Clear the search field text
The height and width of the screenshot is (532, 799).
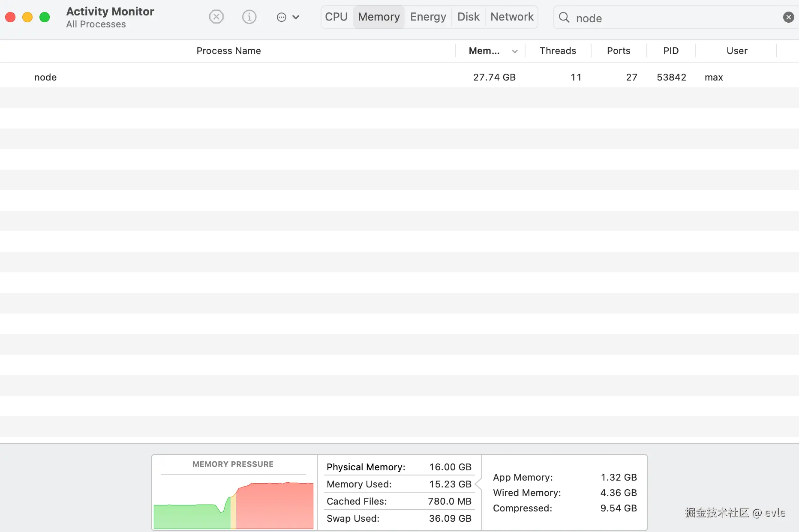(788, 17)
